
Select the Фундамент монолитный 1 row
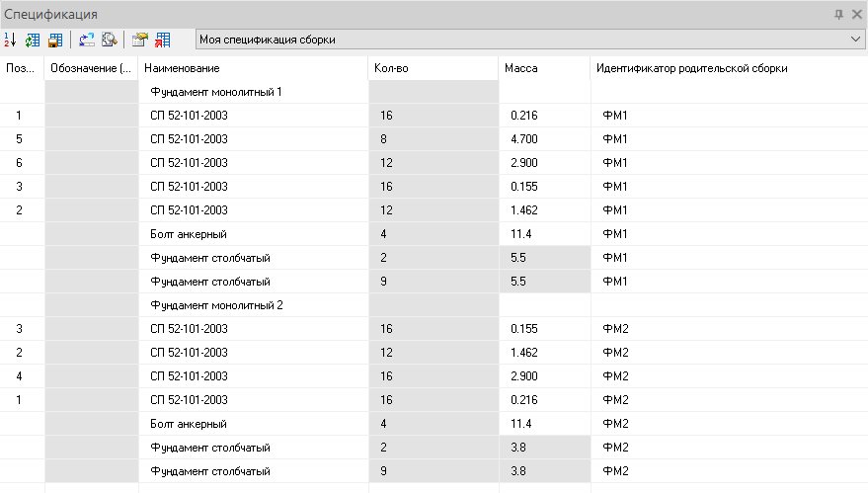point(216,92)
